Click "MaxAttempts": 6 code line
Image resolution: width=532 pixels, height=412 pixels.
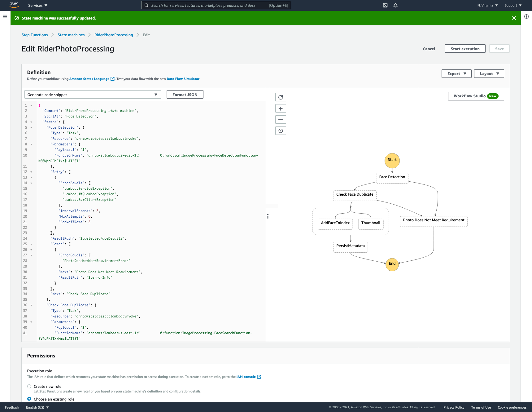(x=75, y=216)
